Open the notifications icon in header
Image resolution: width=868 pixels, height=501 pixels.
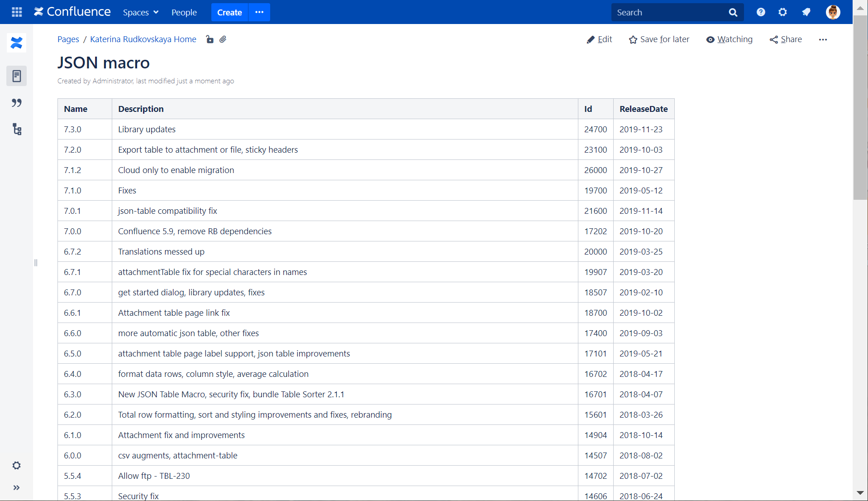[806, 12]
